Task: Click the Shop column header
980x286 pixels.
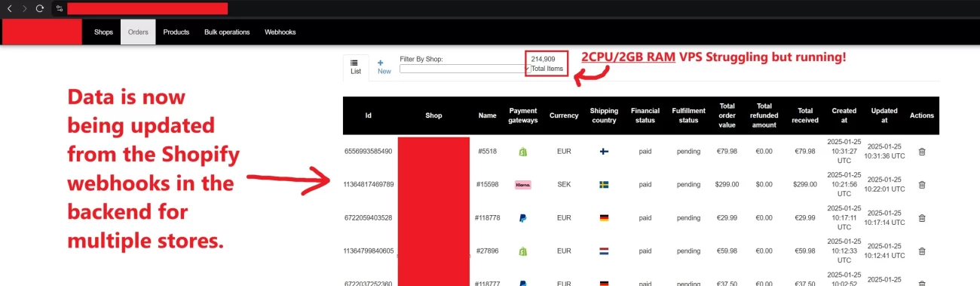Action: click(433, 115)
